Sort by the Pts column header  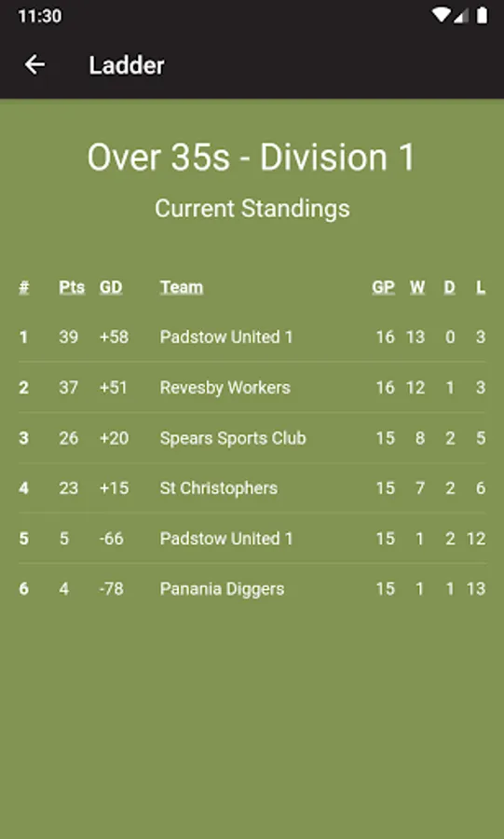click(72, 287)
